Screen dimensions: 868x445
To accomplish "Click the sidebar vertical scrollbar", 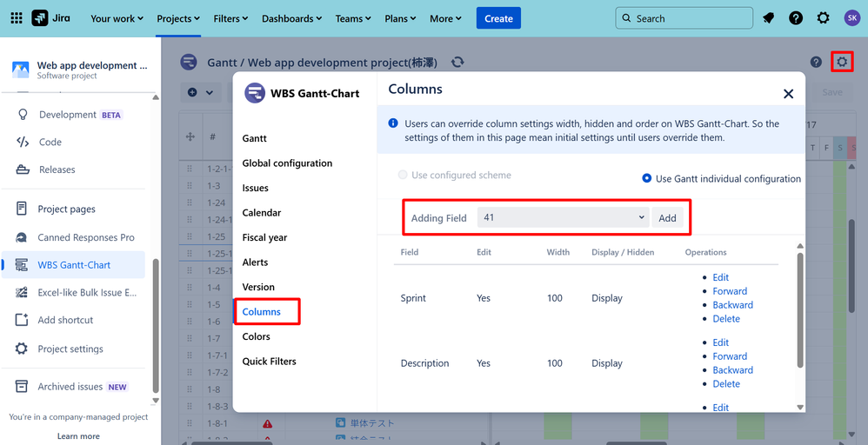I will pyautogui.click(x=156, y=325).
